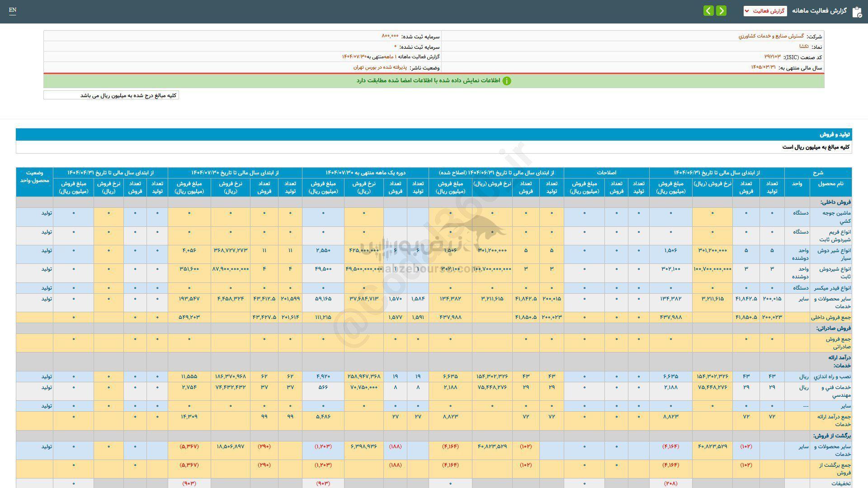Click the red dropdown arrow beside گزارش فعالیت
Viewport: 868px width, 488px height.
(746, 11)
